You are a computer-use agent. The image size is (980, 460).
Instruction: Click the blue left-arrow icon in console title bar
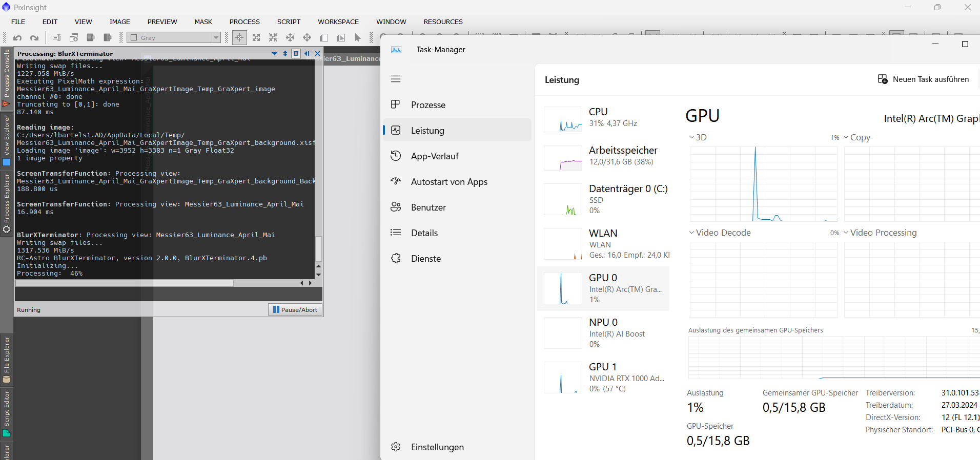point(307,53)
